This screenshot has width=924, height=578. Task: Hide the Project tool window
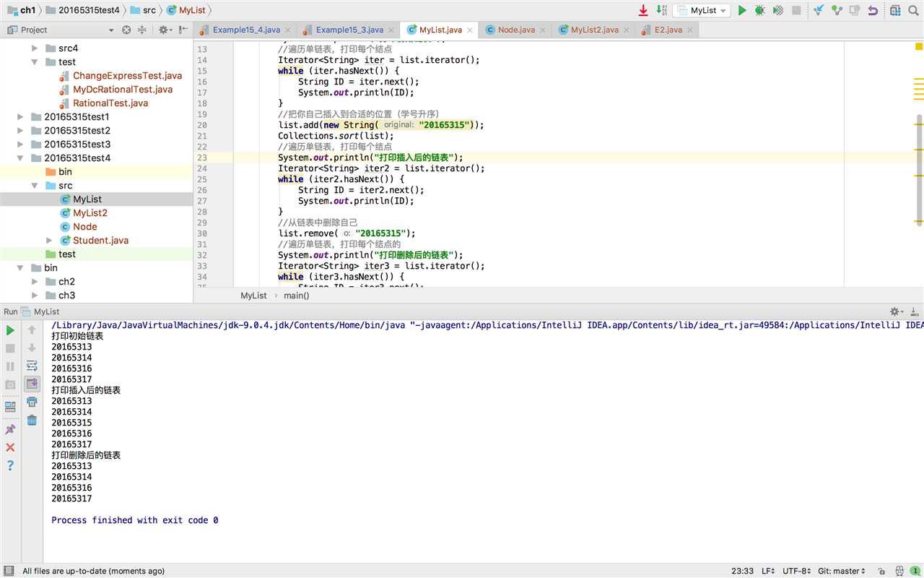183,30
